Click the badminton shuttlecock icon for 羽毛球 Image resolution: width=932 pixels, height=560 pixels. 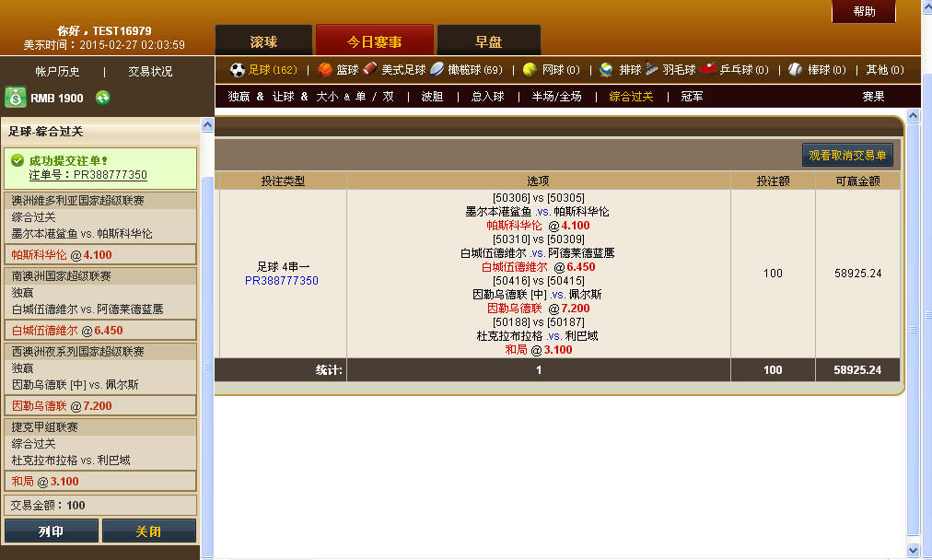pos(652,70)
